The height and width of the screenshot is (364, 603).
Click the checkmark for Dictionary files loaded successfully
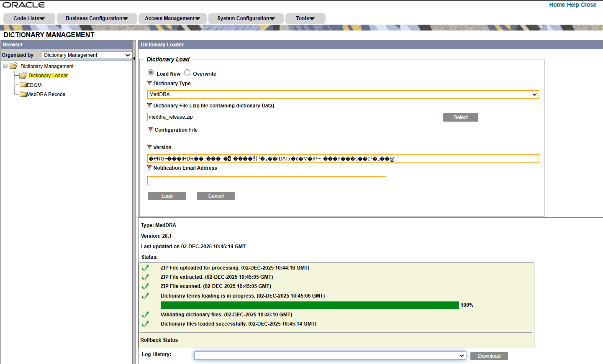point(145,323)
